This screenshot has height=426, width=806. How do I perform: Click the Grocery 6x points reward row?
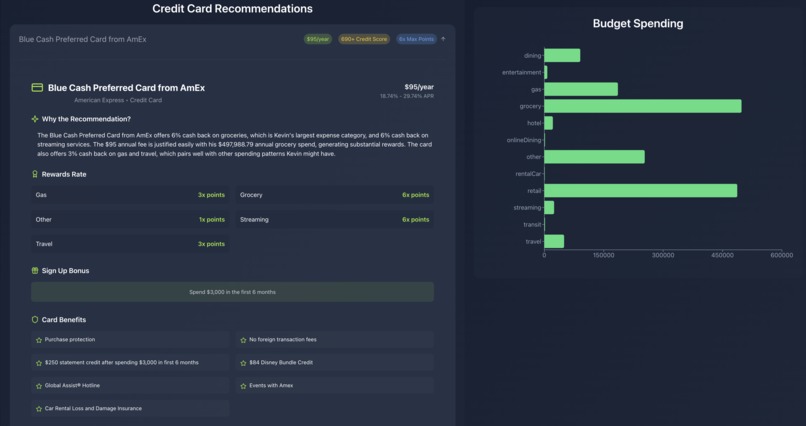click(335, 195)
